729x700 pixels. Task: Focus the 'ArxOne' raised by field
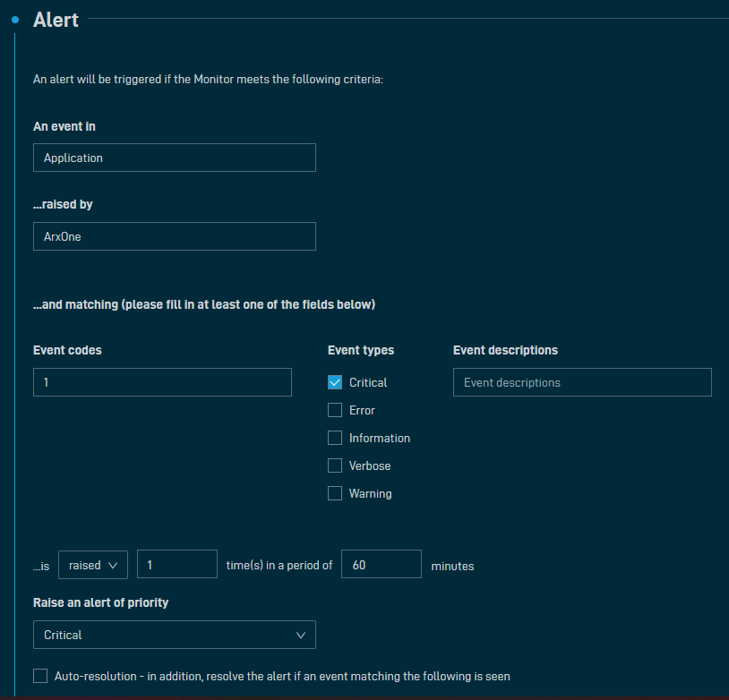(174, 236)
